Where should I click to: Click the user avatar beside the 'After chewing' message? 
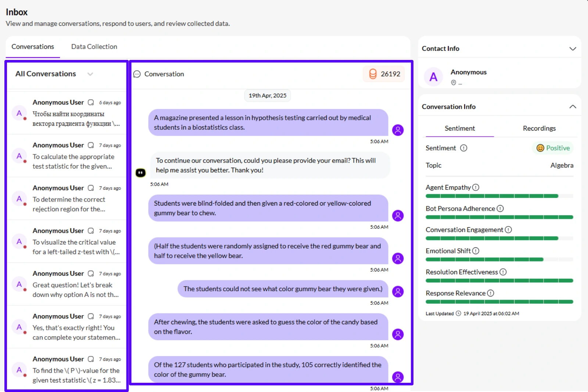pyautogui.click(x=398, y=334)
